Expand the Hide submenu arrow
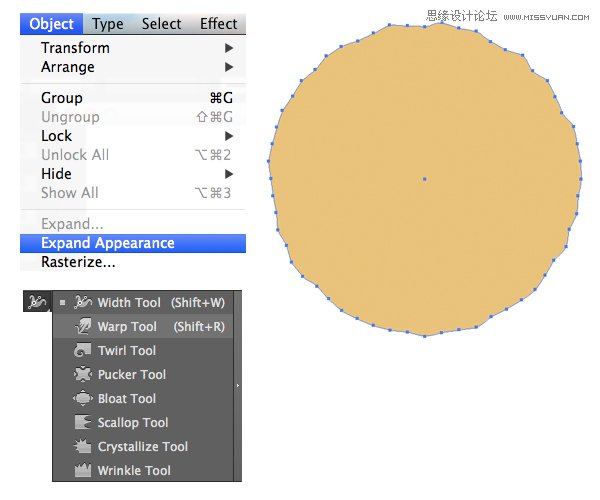This screenshot has height=500, width=600. (x=229, y=174)
